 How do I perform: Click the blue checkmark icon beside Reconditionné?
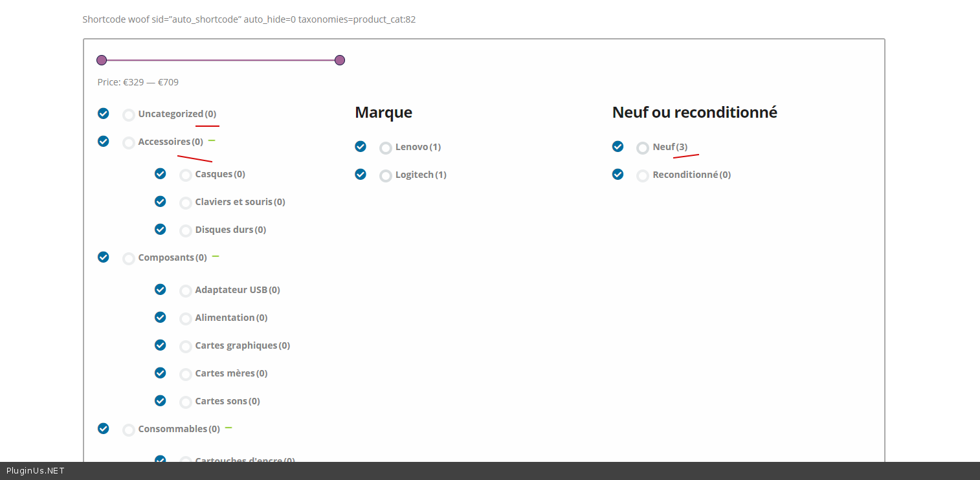click(x=618, y=175)
